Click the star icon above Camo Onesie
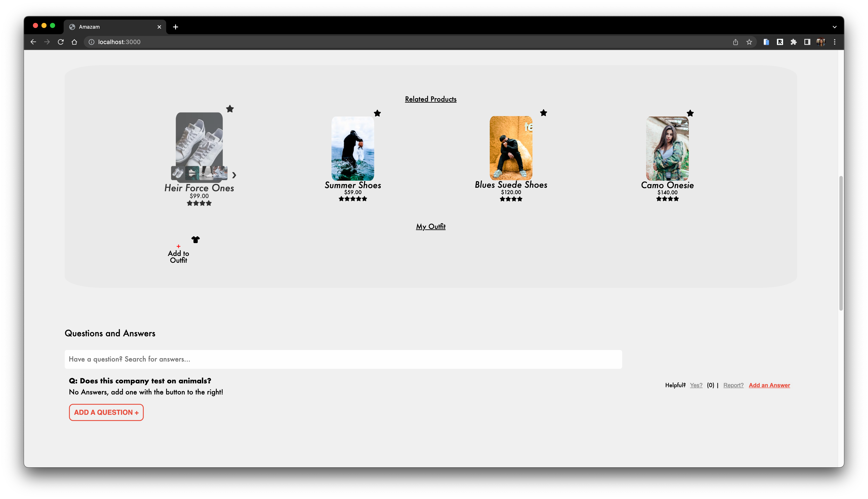 (x=690, y=113)
